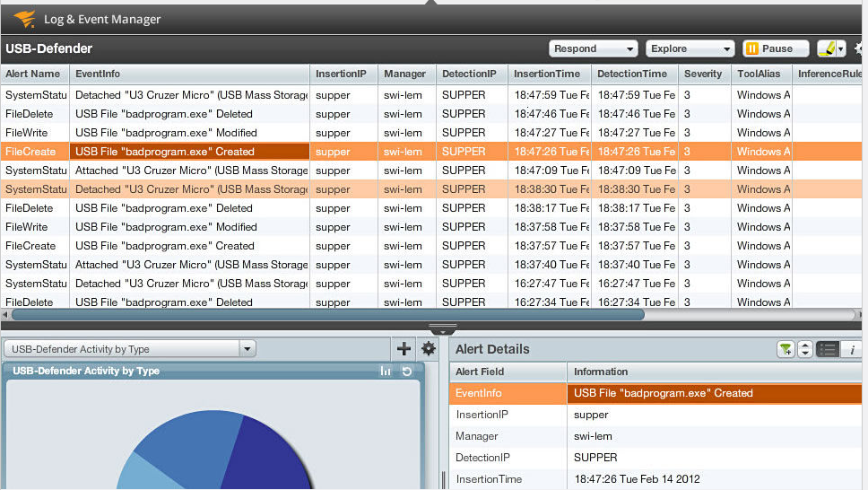
Task: Click the SolarWinds Log & Event Manager logo
Action: pyautogui.click(x=24, y=18)
